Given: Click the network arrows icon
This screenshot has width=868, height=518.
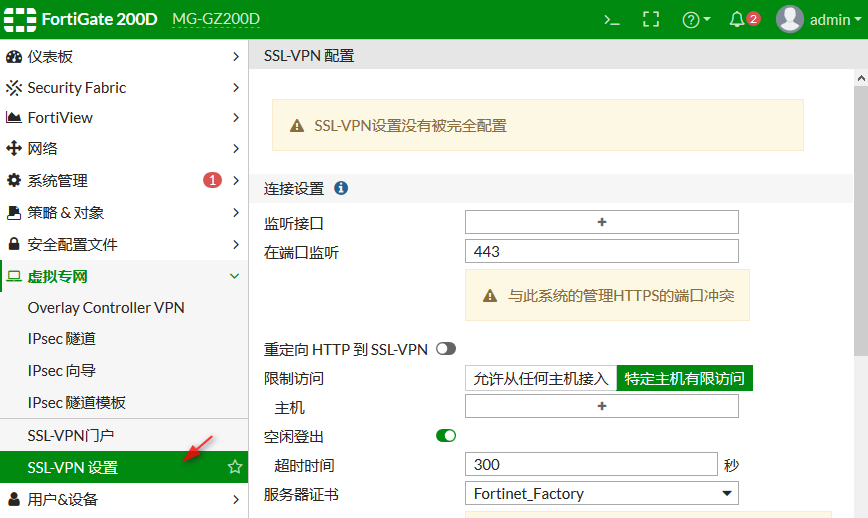Looking at the screenshot, I should (14, 148).
